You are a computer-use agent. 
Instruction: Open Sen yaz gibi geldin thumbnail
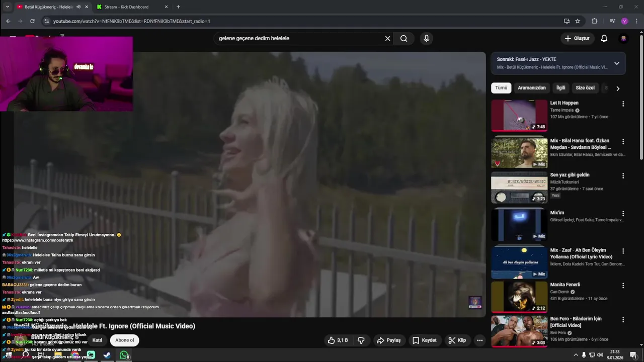click(519, 188)
